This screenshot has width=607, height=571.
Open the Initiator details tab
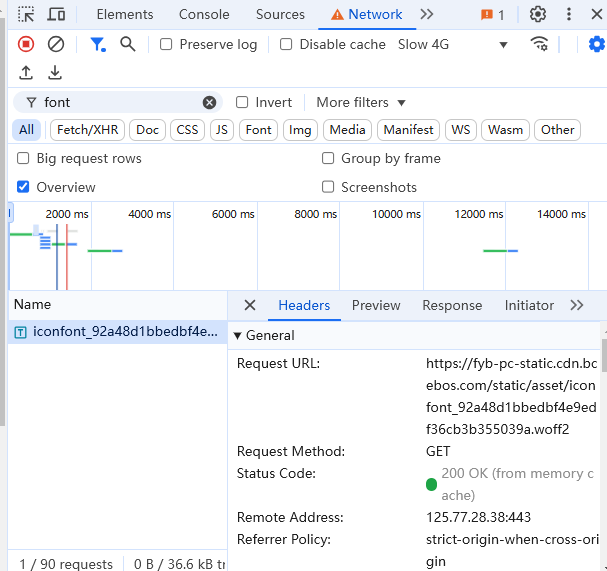529,305
